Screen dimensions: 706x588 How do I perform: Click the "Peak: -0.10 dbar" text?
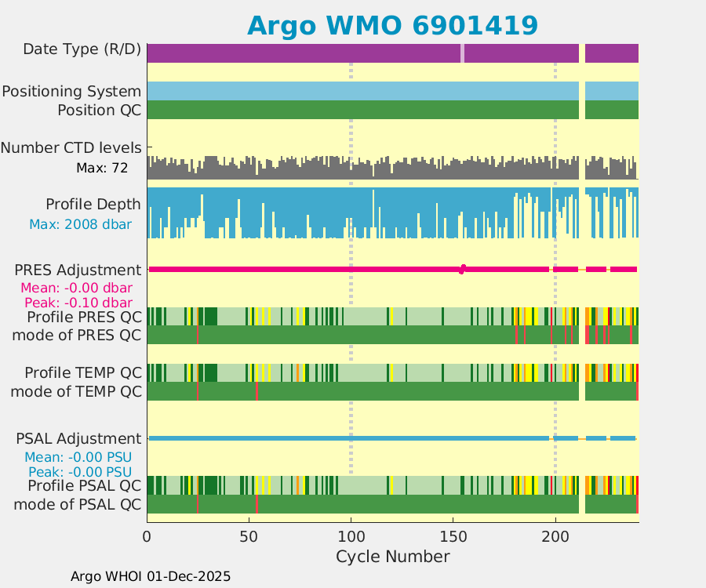pos(78,303)
